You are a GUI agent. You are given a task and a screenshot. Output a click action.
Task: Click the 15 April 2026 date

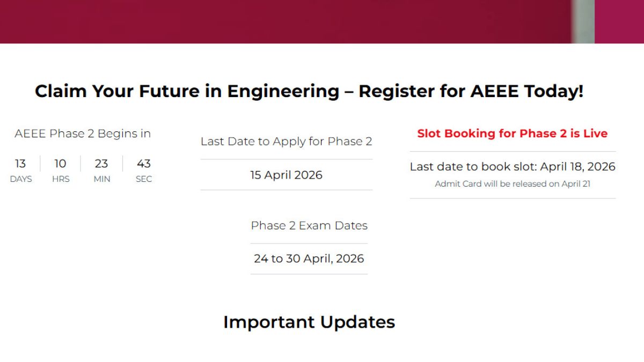click(286, 175)
